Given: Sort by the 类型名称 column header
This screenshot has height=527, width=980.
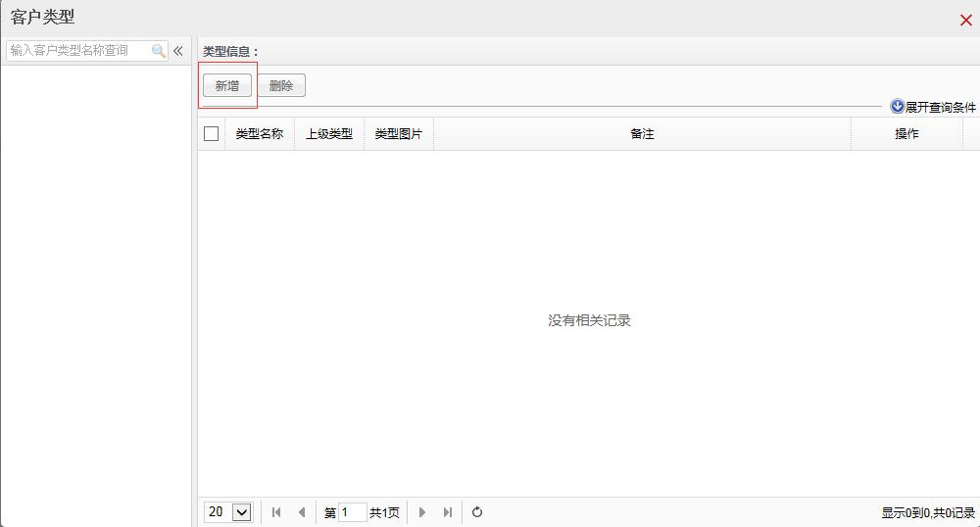Looking at the screenshot, I should [260, 134].
